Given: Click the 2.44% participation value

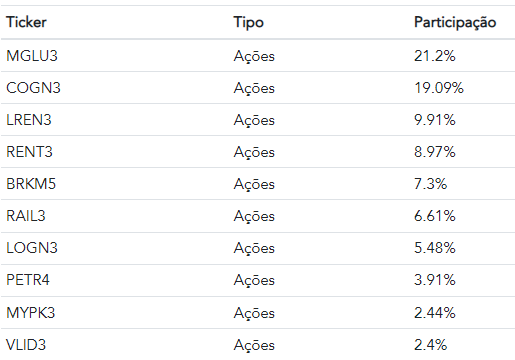Looking at the screenshot, I should coord(435,313).
